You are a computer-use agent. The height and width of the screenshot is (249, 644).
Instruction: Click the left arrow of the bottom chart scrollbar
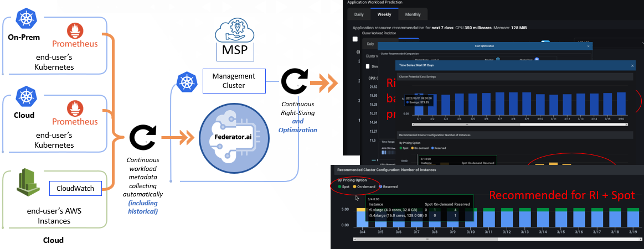tap(354, 238)
